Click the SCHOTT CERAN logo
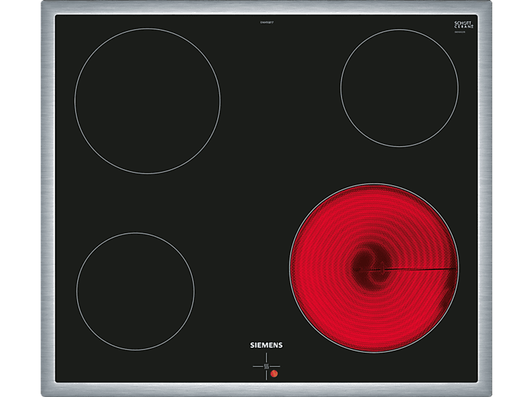Image resolution: width=532 pixels, height=397 pixels. [464, 25]
